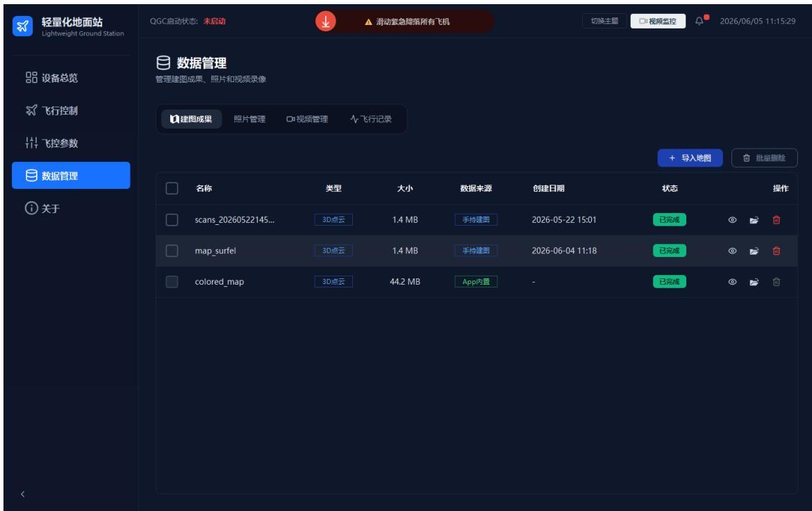This screenshot has width=812, height=511.
Task: Click the 切换主题 button
Action: pos(605,22)
